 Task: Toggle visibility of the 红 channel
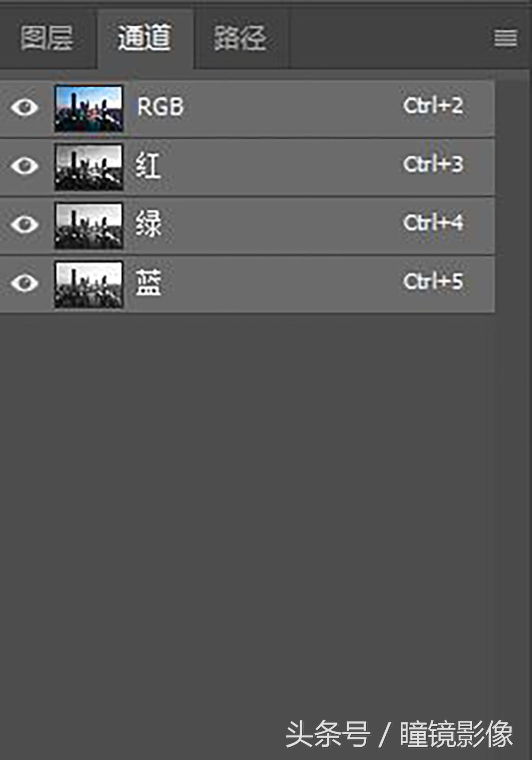click(x=24, y=166)
